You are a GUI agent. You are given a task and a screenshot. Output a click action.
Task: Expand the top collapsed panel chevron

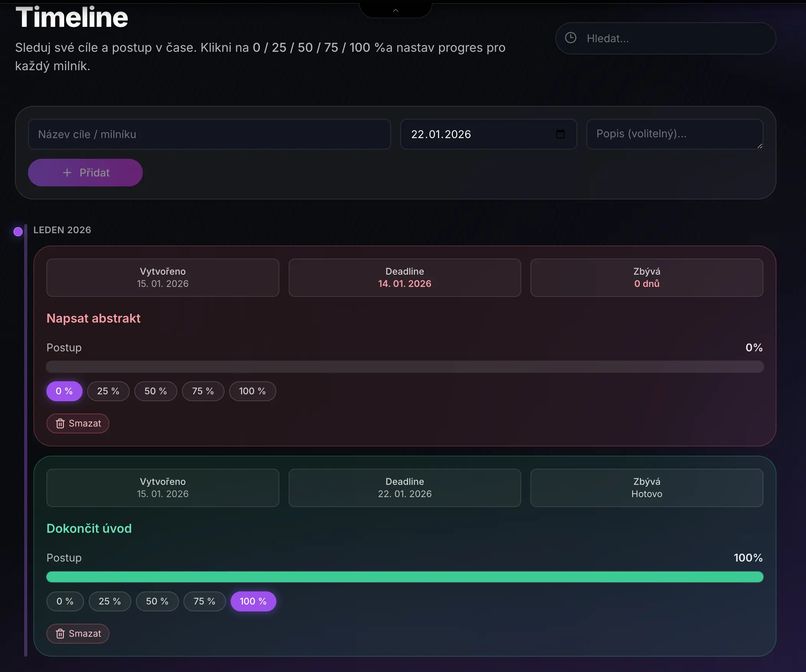(x=396, y=10)
